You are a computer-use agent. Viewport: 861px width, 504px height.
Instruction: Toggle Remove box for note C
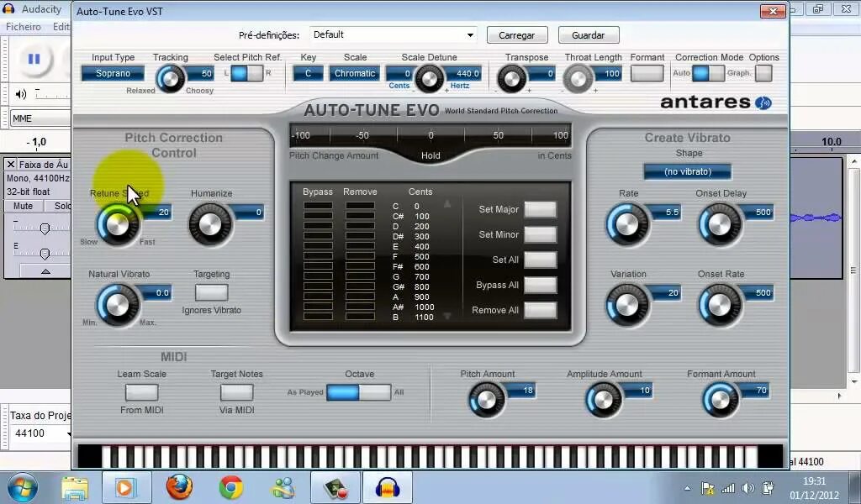click(360, 206)
